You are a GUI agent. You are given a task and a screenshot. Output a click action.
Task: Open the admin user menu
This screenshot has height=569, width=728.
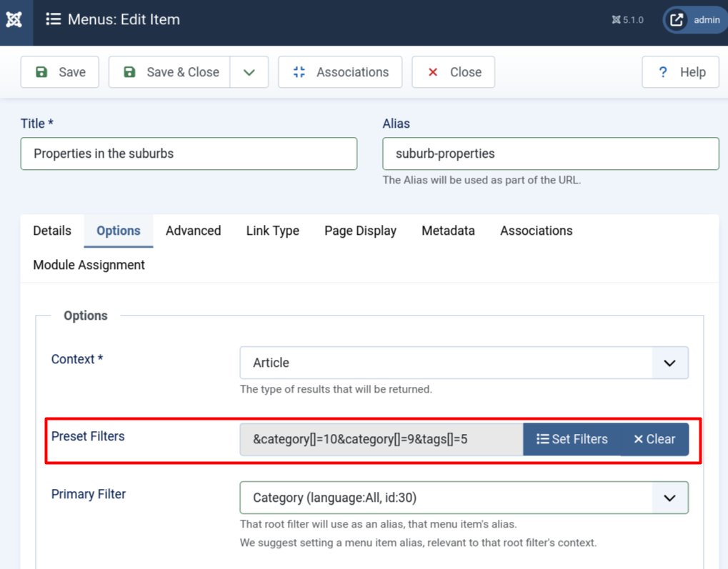tap(695, 20)
